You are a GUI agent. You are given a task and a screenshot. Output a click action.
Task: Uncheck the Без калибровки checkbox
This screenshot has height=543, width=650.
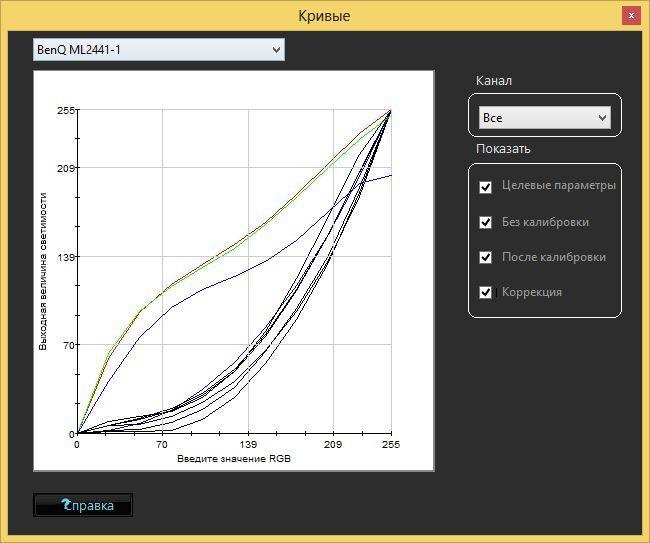[485, 222]
